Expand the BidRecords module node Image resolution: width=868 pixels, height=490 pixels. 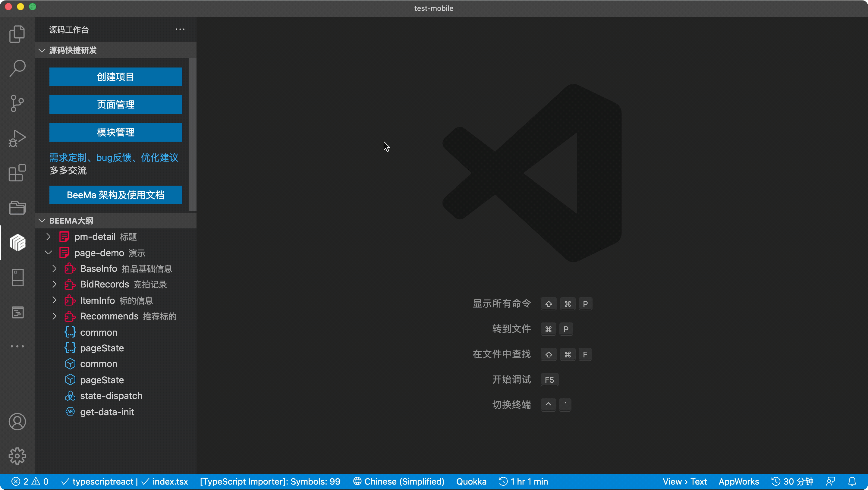tap(54, 284)
